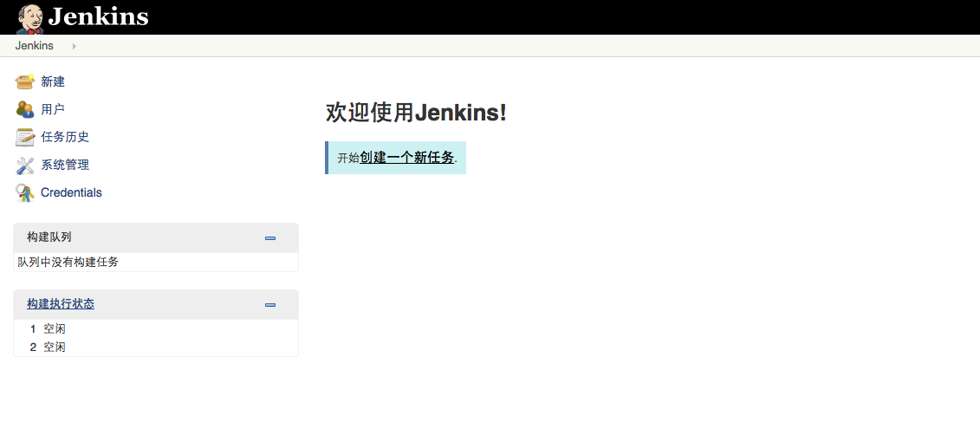Screen dimensions: 980x442
Task: Collapse the 构建队列 panel
Action: pyautogui.click(x=270, y=238)
